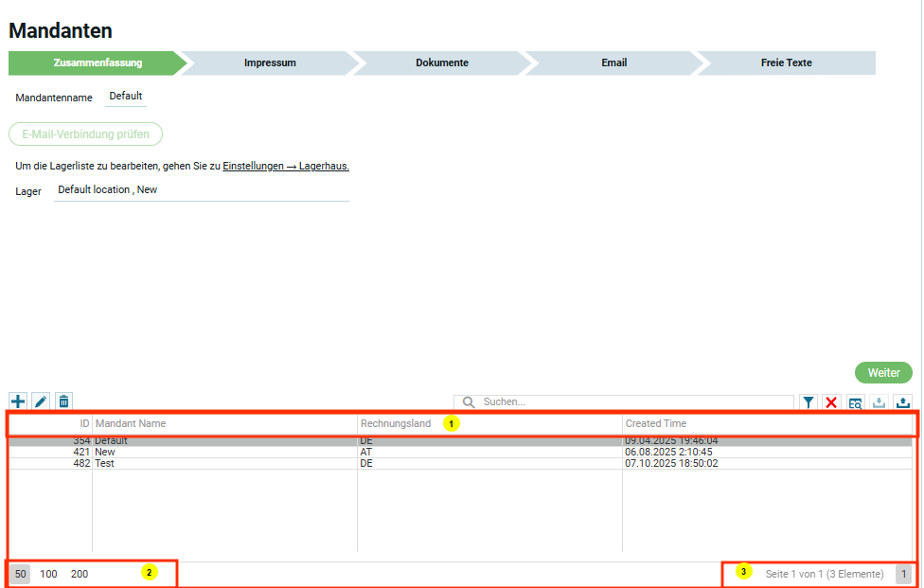Sort by the Rechnungsland column header
Viewport: 924px width, 588px height.
point(396,423)
